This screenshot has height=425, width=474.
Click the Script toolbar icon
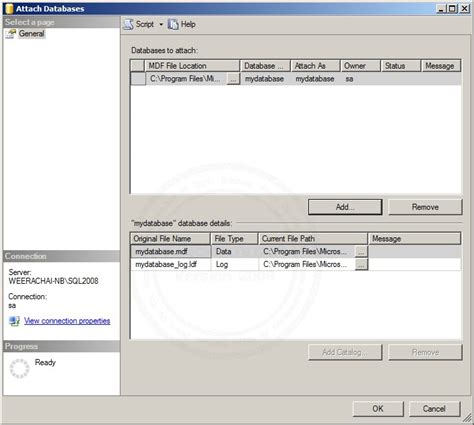coord(129,24)
